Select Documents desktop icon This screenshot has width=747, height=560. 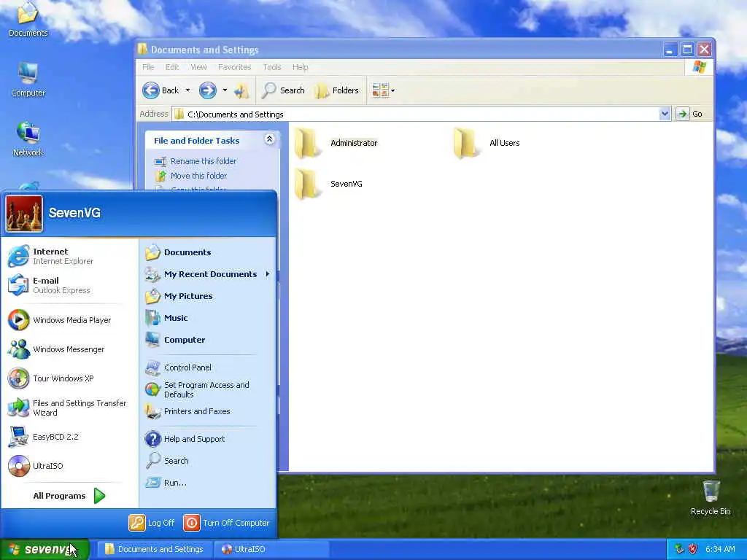[x=28, y=19]
